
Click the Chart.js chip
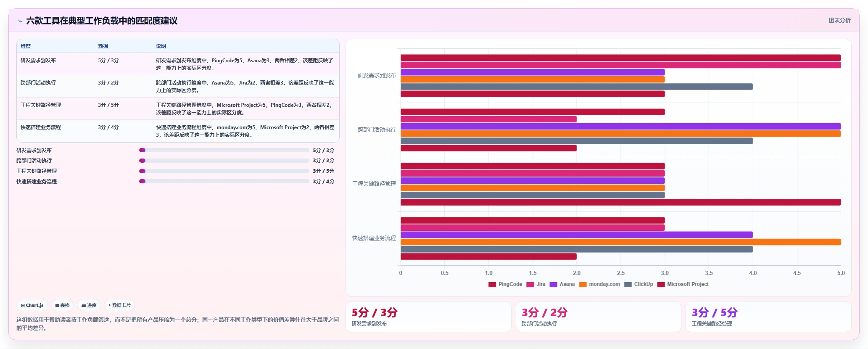[x=32, y=305]
